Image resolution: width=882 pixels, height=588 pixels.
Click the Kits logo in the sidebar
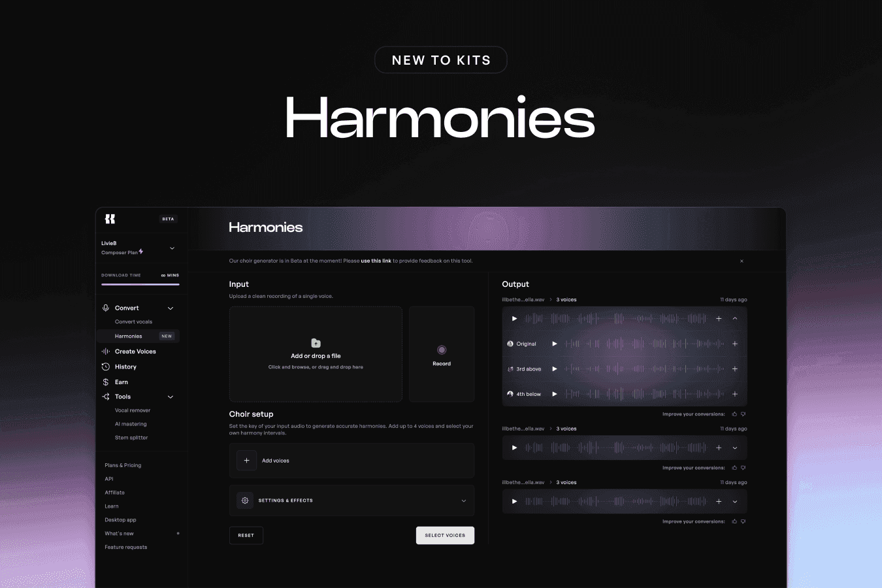pyautogui.click(x=110, y=219)
